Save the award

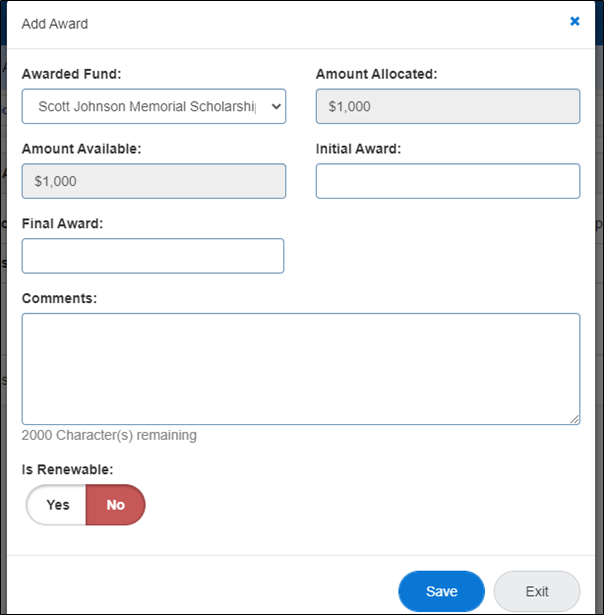(441, 591)
